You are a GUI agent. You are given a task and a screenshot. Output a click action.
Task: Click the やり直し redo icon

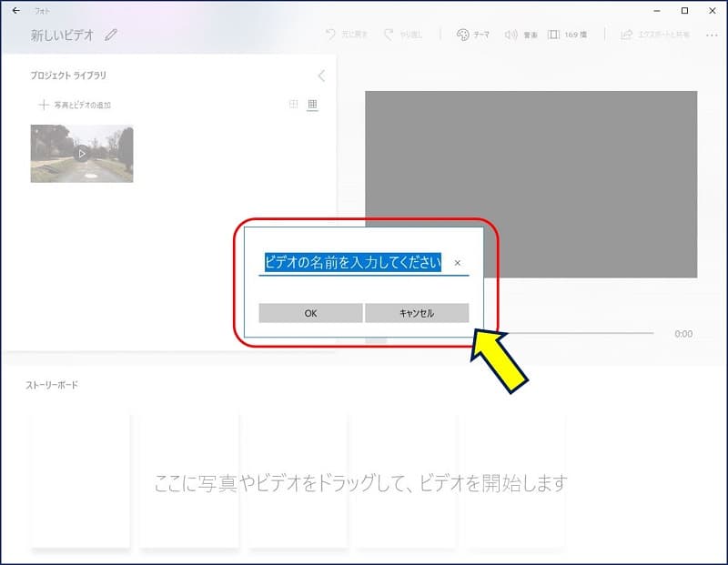click(x=389, y=35)
